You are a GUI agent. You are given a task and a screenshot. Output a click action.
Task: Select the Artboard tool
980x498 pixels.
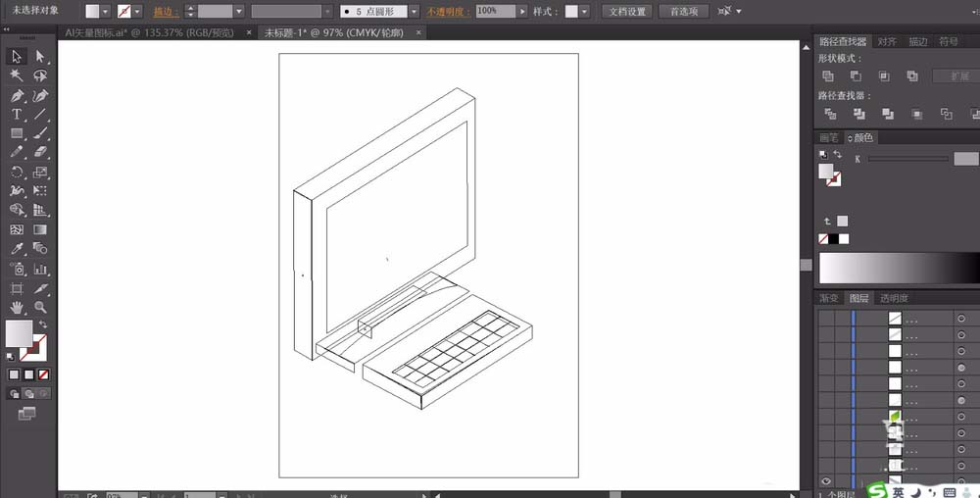(17, 288)
